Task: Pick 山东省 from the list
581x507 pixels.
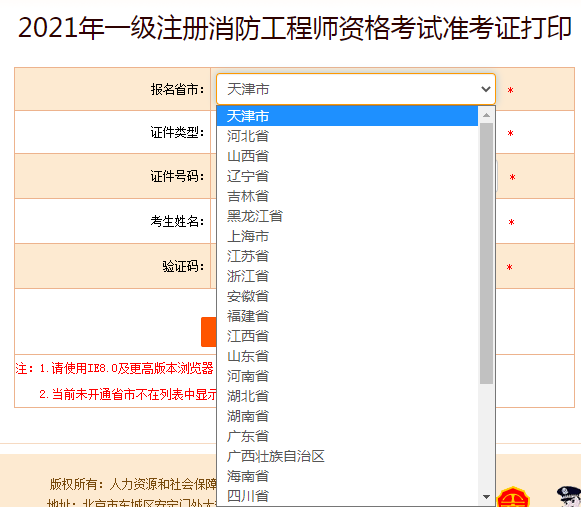Action: click(347, 356)
